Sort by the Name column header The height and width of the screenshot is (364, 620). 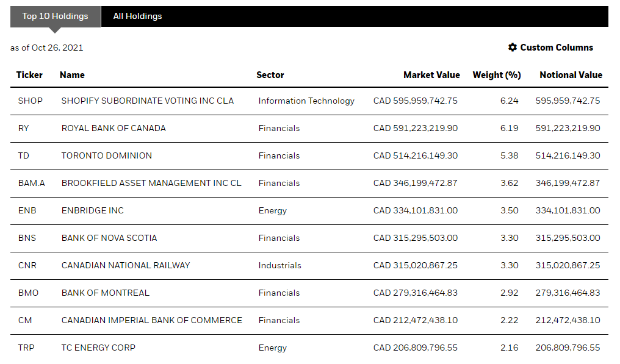click(72, 75)
